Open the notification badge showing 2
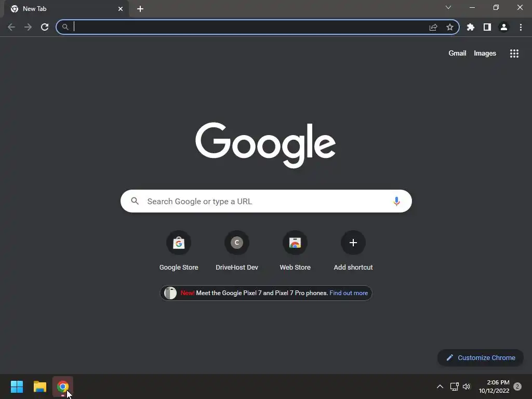 517,387
